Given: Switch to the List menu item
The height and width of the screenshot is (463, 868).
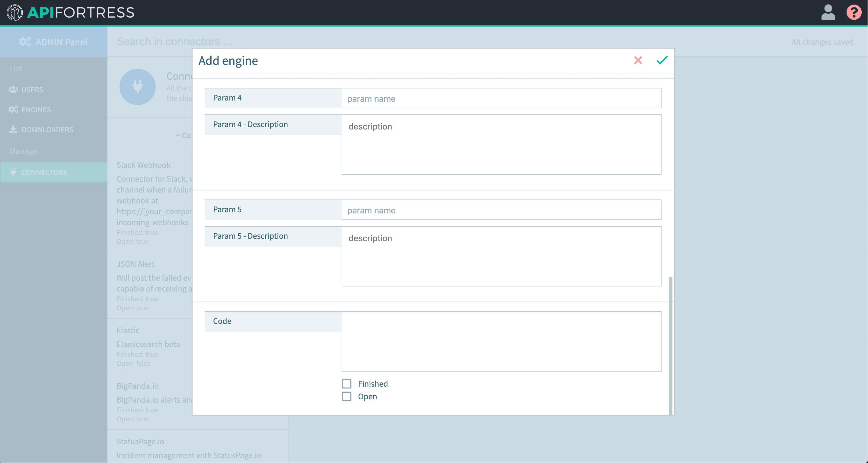Looking at the screenshot, I should pyautogui.click(x=16, y=68).
